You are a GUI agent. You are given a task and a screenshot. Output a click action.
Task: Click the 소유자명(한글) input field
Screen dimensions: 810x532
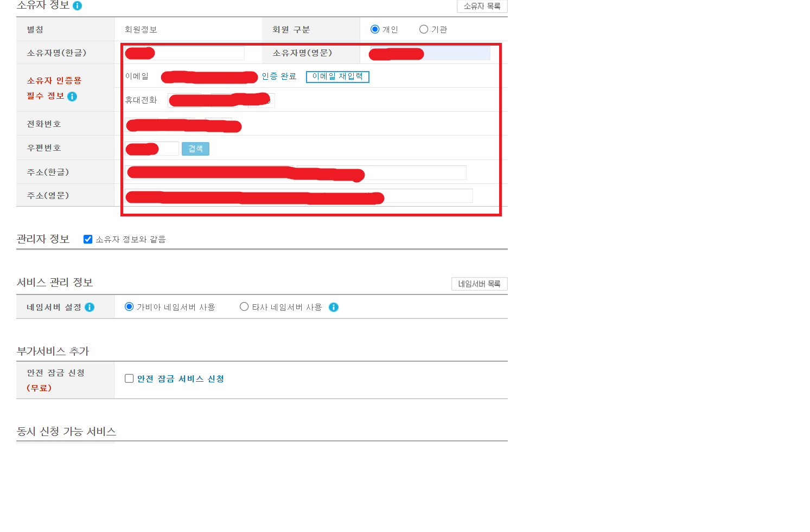coord(184,53)
